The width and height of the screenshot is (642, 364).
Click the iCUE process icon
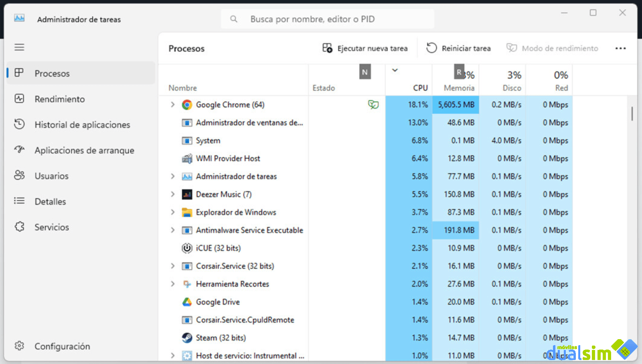tap(187, 248)
